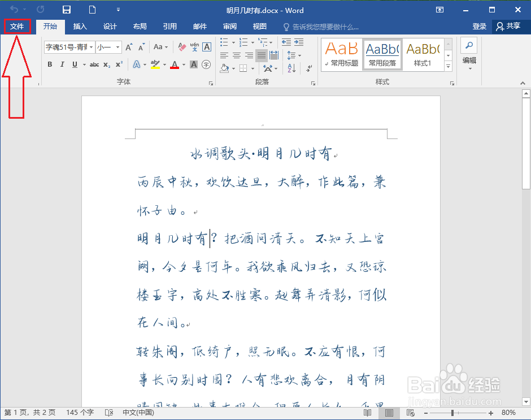
Task: Apply italic formatting
Action: point(63,64)
